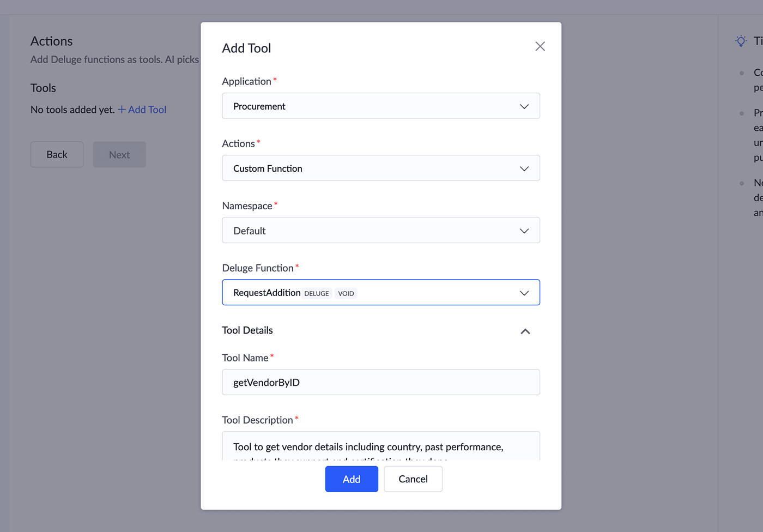Viewport: 763px width, 532px height.
Task: Open the Application dropdown showing Procurement
Action: [x=380, y=106]
